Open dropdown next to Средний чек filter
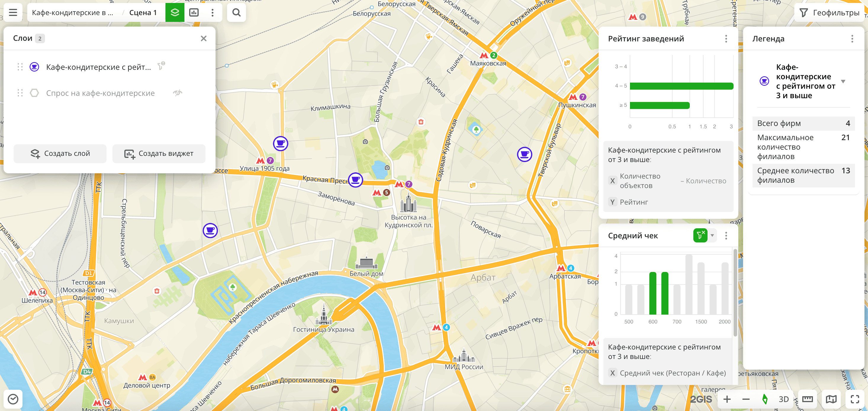This screenshot has width=868, height=411. [712, 235]
